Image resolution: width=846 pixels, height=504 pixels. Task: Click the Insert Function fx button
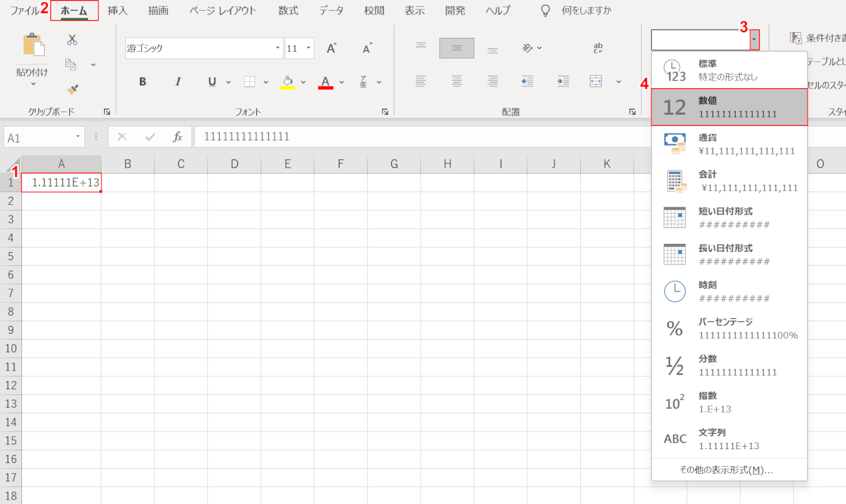[178, 137]
